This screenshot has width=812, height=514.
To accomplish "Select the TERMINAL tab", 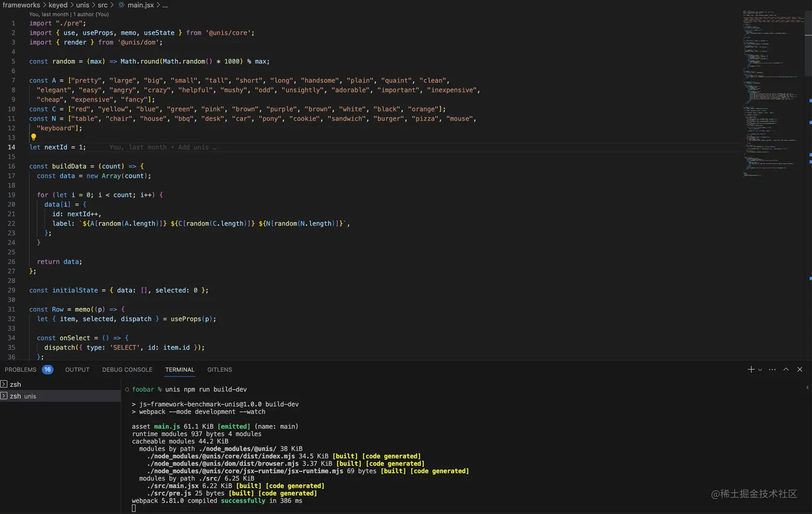I will click(180, 370).
